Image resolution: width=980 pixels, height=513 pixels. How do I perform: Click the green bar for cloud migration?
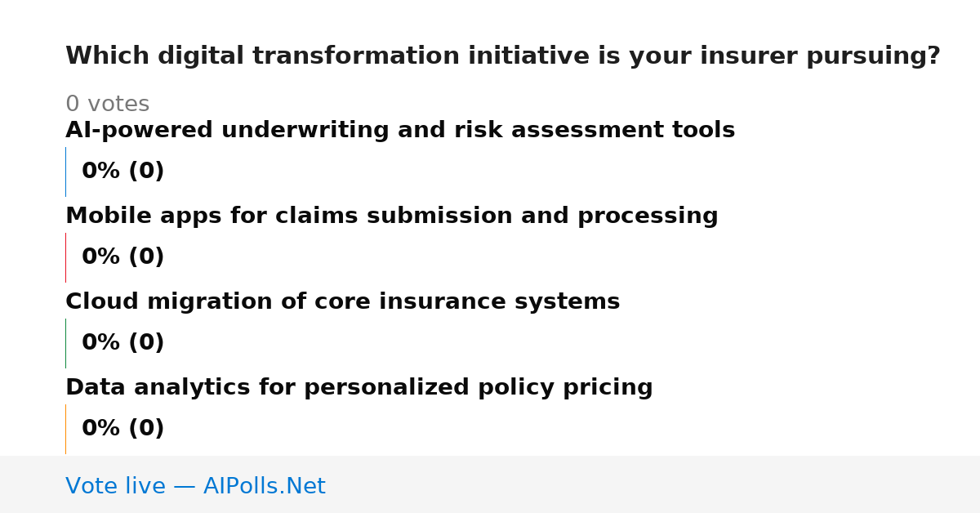coord(65,343)
